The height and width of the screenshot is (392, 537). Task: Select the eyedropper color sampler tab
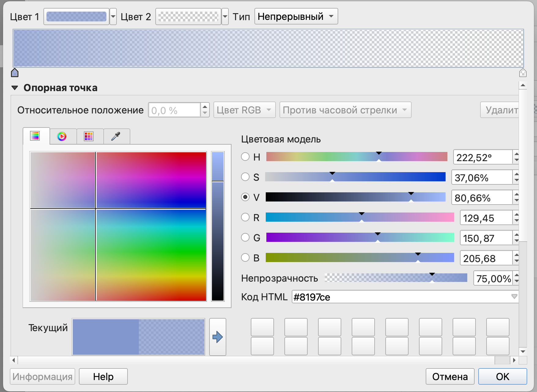[x=116, y=136]
